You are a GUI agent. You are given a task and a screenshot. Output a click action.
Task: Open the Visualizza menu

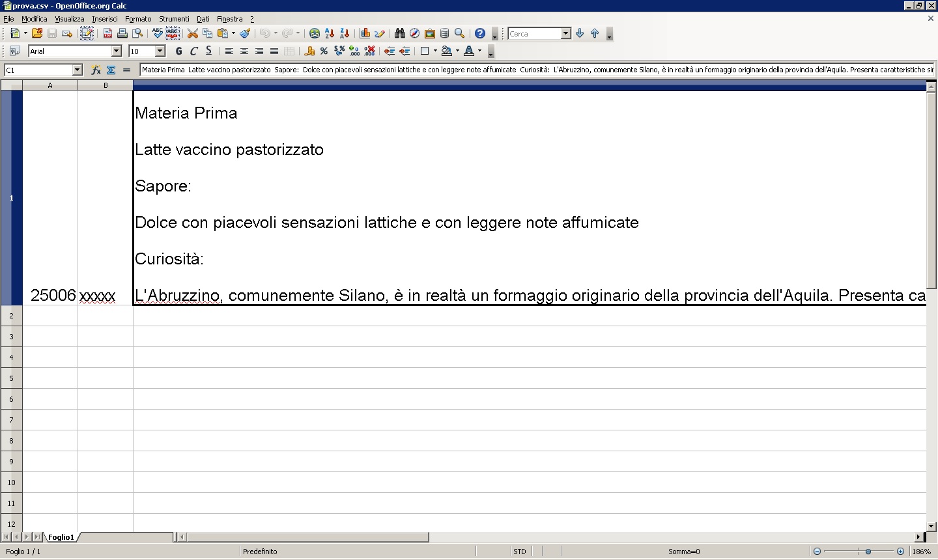pos(70,19)
